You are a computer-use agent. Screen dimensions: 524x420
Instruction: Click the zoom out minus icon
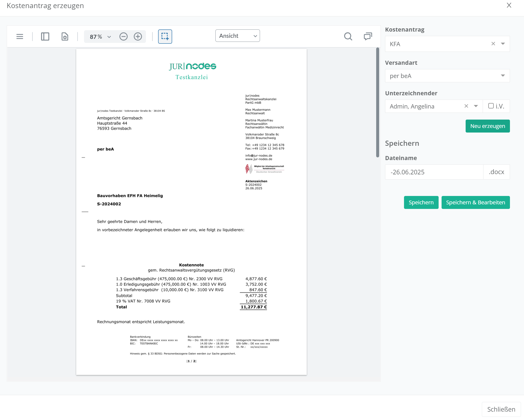pyautogui.click(x=124, y=36)
